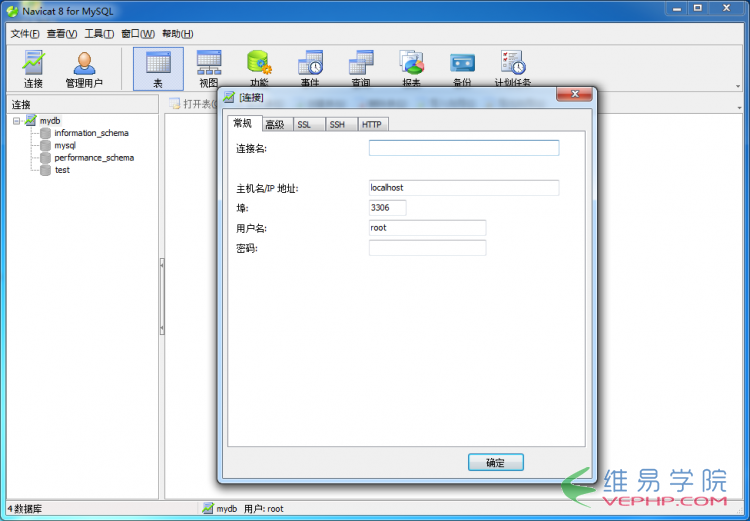Click the 连接 panel header
Screen dimensions: 750x521
click(82, 104)
